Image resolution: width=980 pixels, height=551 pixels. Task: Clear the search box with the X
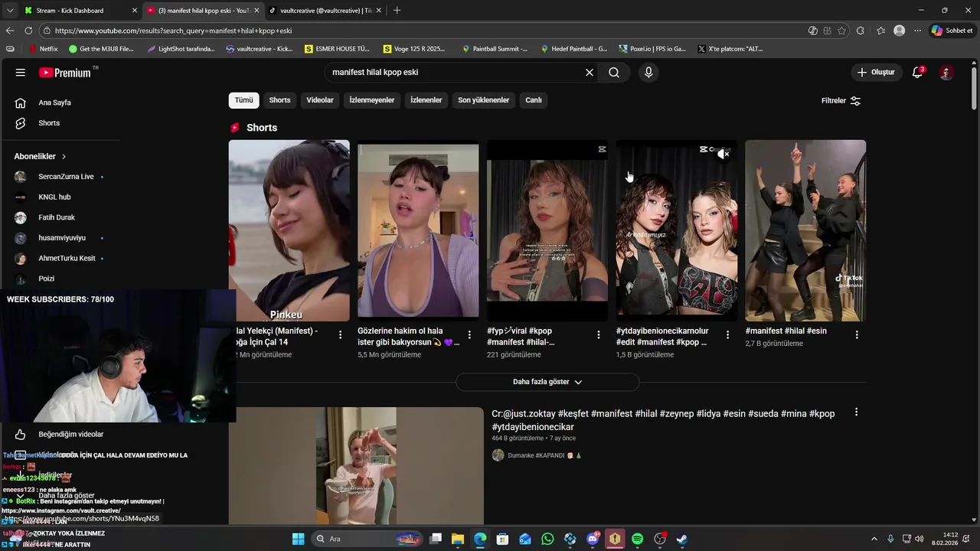(590, 73)
